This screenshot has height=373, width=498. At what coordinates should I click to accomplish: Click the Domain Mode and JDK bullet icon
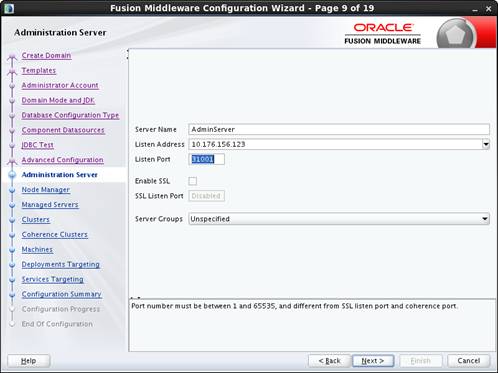click(12, 100)
